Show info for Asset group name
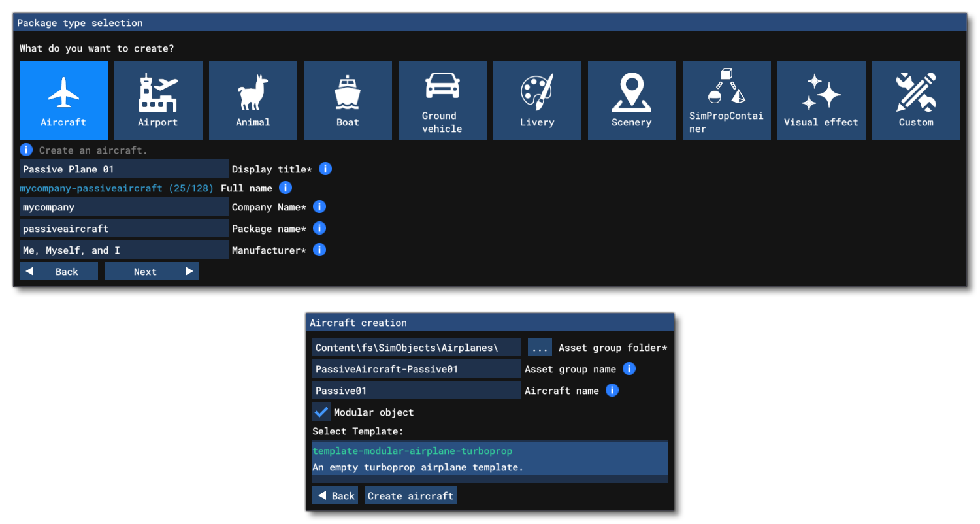 click(629, 368)
